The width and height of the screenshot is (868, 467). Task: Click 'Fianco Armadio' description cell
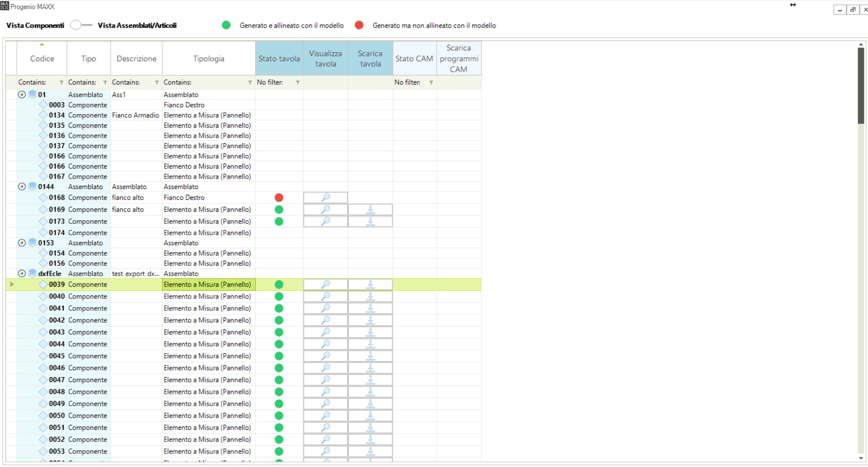point(135,115)
